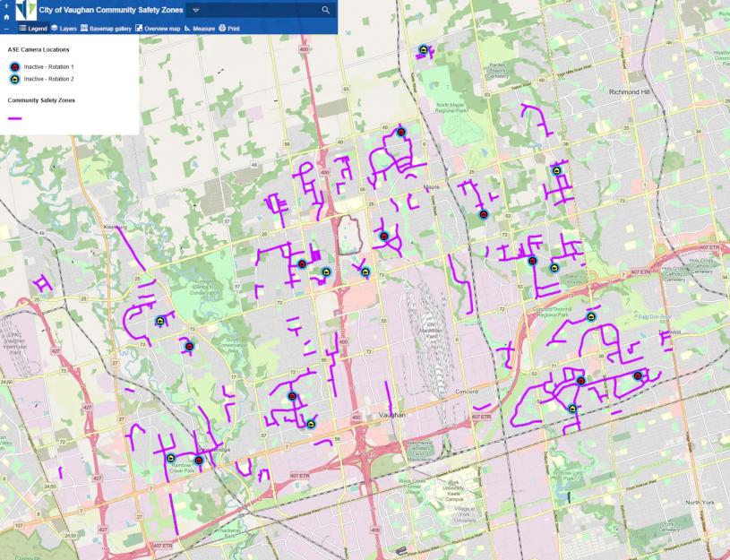Click the home default extent button
Viewport: 730px width, 560px height.
coord(6,17)
